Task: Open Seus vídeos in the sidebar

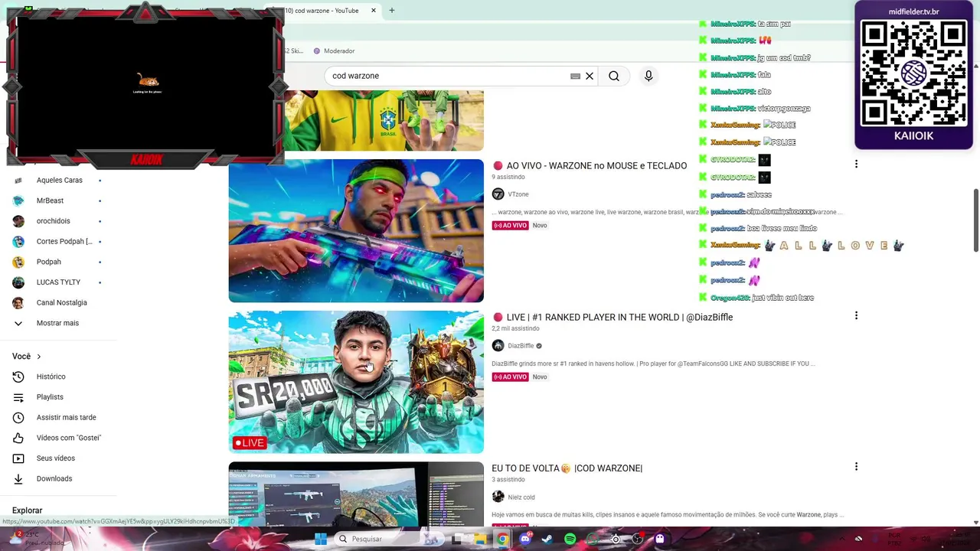Action: (57, 458)
